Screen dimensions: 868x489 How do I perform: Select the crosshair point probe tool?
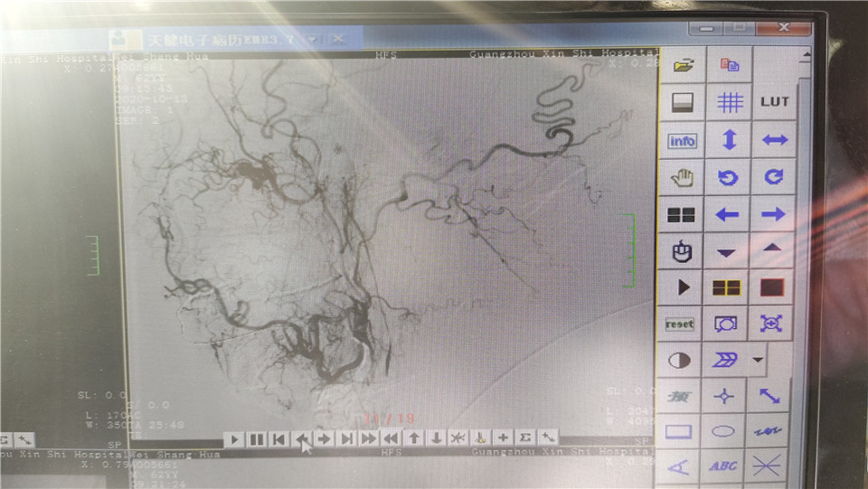[x=724, y=396]
